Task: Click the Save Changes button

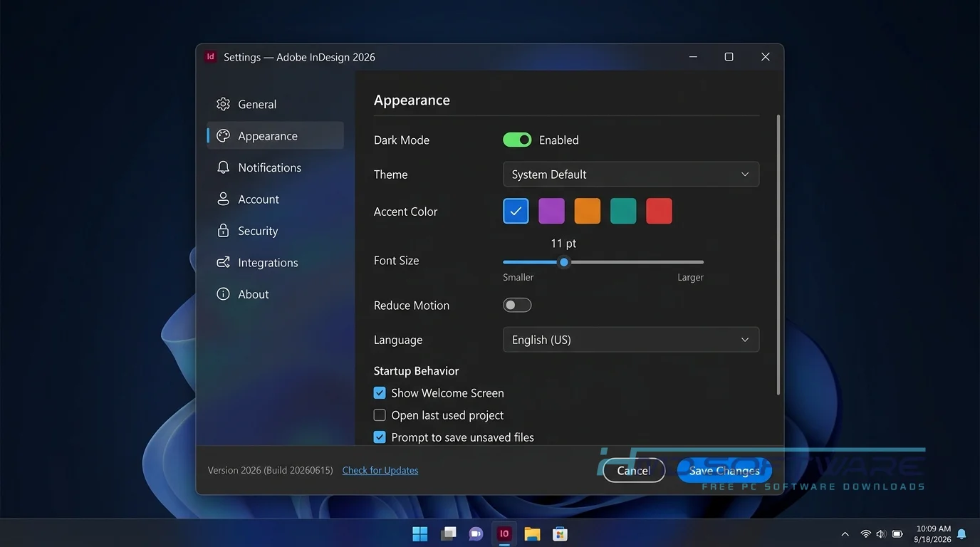Action: [724, 471]
